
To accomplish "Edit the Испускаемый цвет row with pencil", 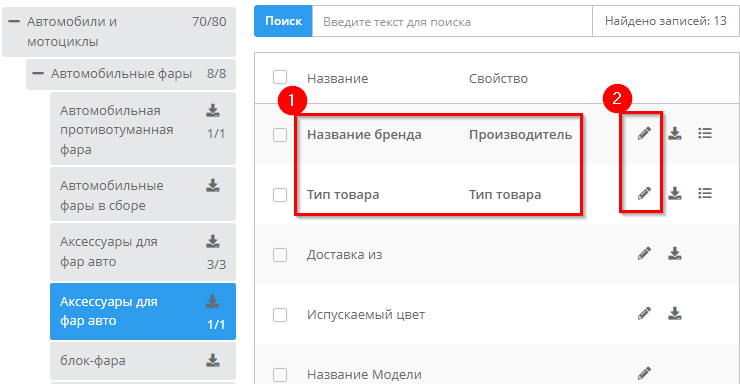I will [x=644, y=313].
